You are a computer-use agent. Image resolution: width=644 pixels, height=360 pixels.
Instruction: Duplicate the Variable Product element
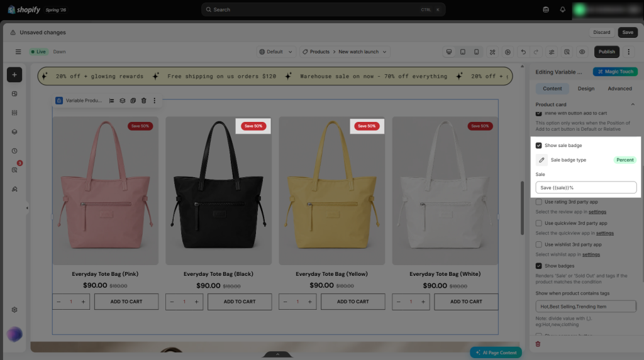pos(133,101)
